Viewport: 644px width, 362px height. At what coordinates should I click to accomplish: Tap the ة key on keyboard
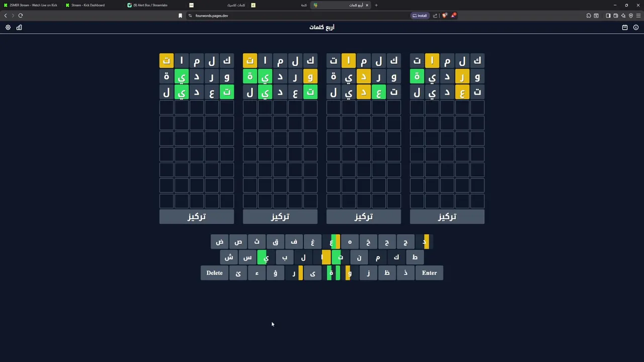[x=331, y=273]
